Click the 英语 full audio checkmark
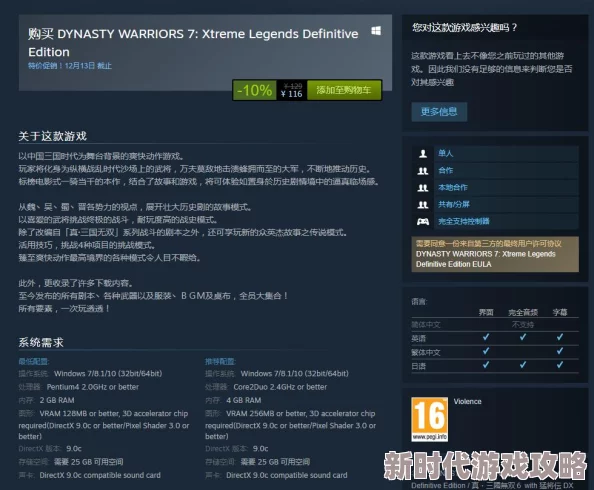Image resolution: width=594 pixels, height=490 pixels. 523,337
